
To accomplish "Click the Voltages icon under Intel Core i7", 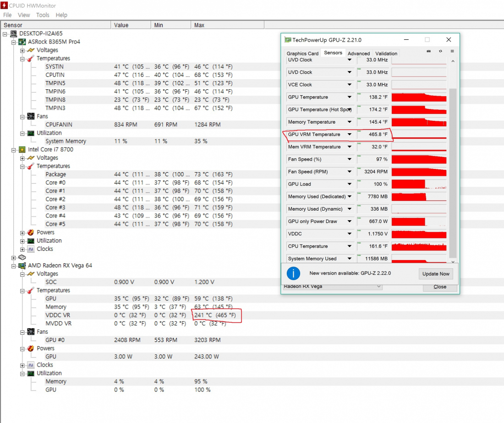I will pos(31,157).
